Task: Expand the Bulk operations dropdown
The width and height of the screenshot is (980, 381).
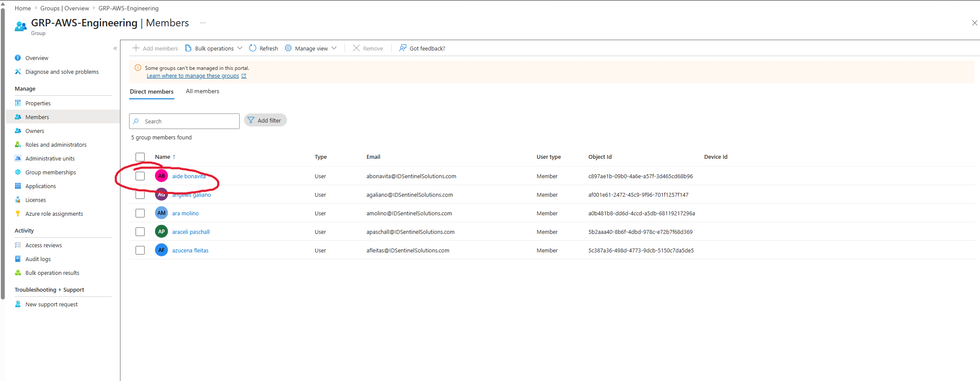Action: click(214, 48)
